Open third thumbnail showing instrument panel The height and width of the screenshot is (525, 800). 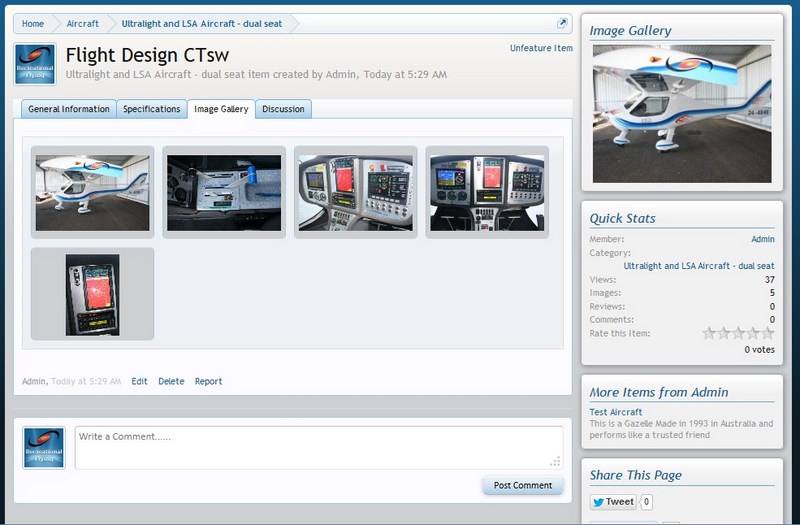click(x=356, y=192)
